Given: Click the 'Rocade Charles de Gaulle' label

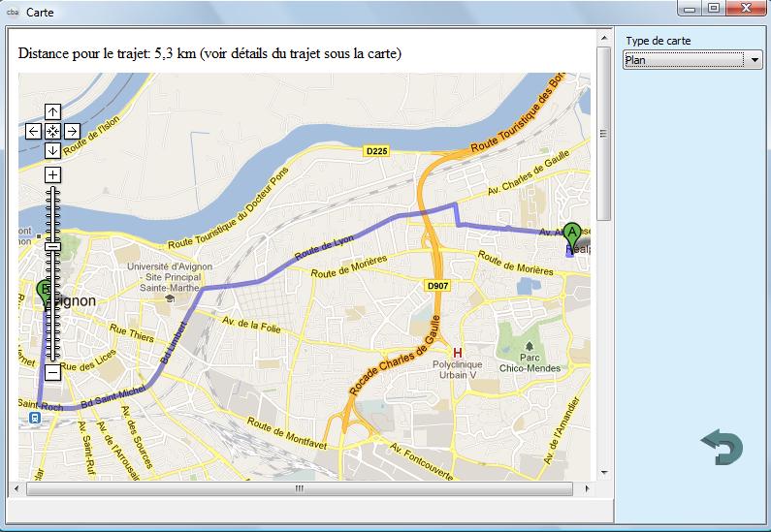Looking at the screenshot, I should 394,356.
